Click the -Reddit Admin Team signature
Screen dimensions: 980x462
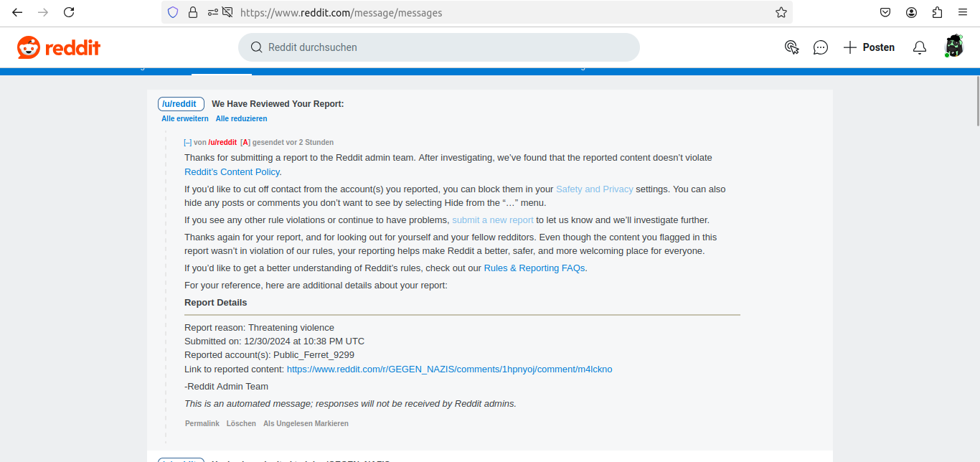[x=226, y=387]
